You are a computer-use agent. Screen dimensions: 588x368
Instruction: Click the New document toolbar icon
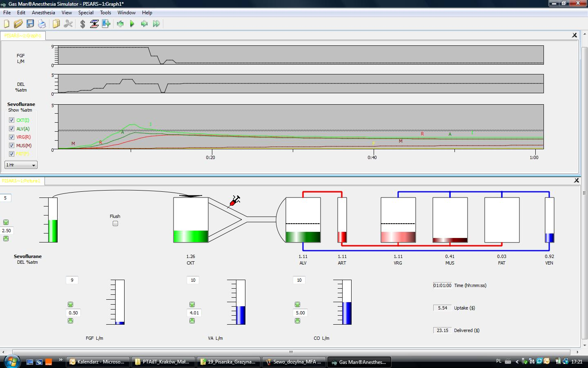(x=7, y=24)
